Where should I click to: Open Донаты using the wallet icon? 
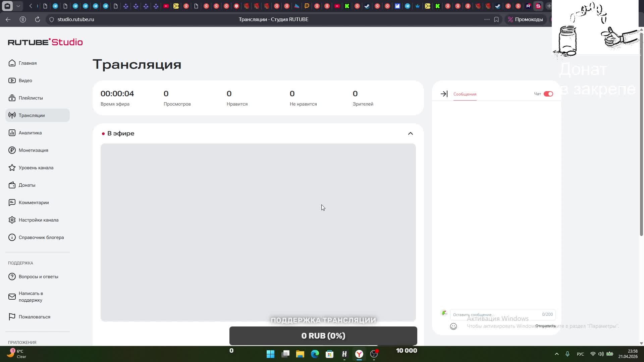[x=12, y=185]
